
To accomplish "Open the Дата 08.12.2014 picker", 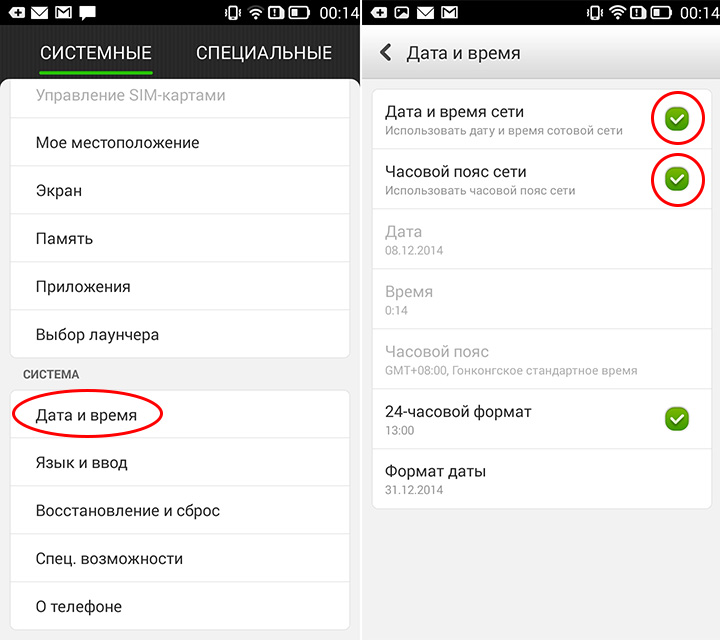I will click(541, 239).
